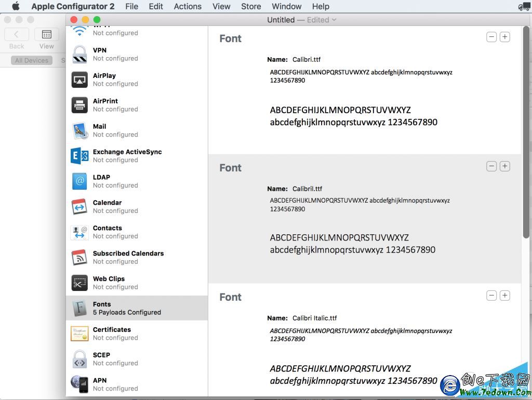This screenshot has height=400, width=532.
Task: Add a font payload after Calibril.ttf
Action: (x=504, y=166)
